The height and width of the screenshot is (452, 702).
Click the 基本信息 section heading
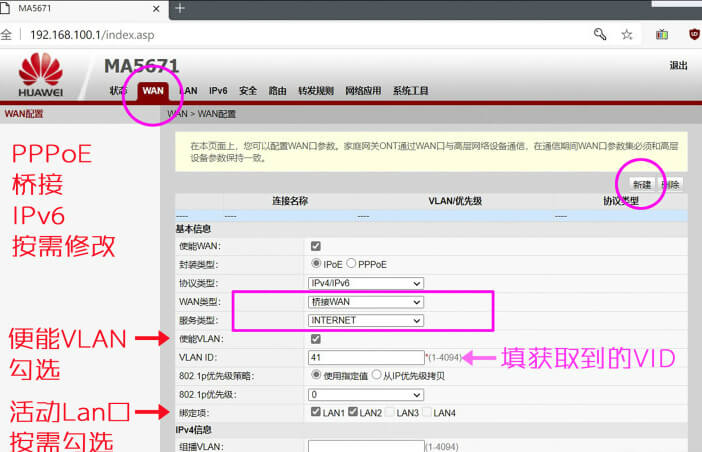193,229
